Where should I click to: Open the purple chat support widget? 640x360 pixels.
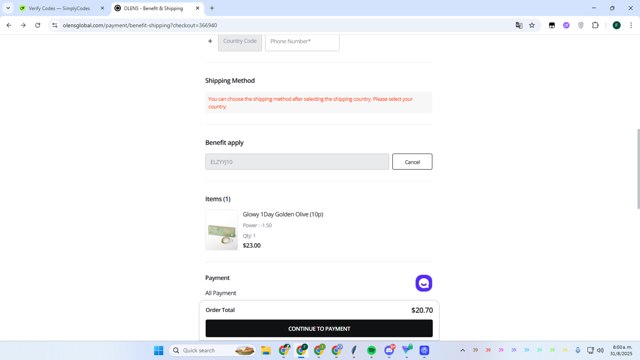pos(424,283)
